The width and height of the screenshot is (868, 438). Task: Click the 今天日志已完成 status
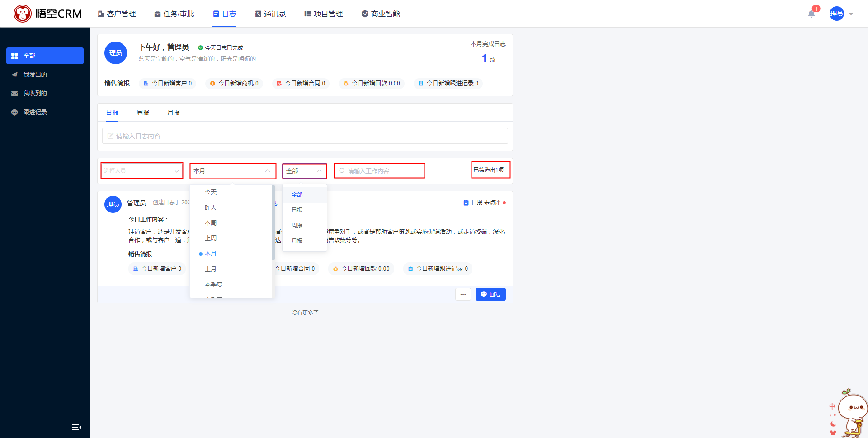pyautogui.click(x=221, y=47)
